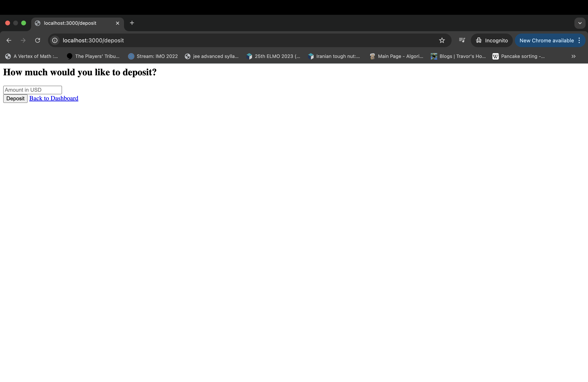Follow the Back to Dashboard link
Image resolution: width=588 pixels, height=382 pixels.
tap(54, 98)
